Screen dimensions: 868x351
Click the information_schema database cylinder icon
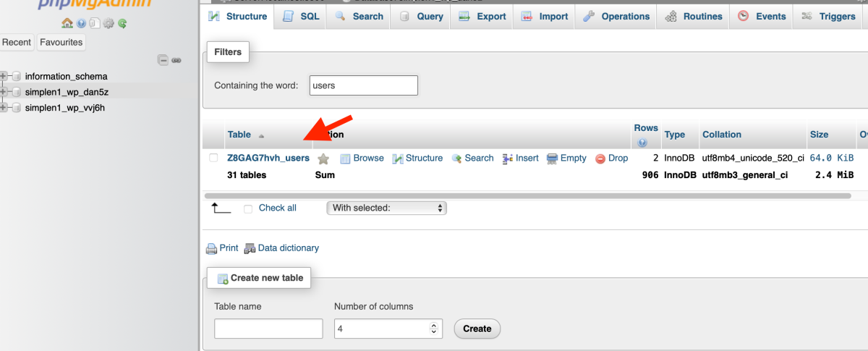[16, 76]
